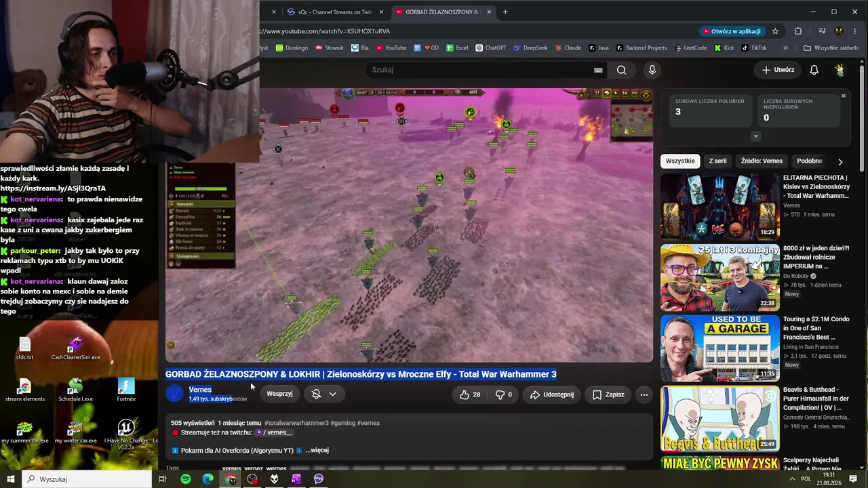868x488 pixels.
Task: Open the on-screen keyboard icon in search box
Action: [598, 70]
